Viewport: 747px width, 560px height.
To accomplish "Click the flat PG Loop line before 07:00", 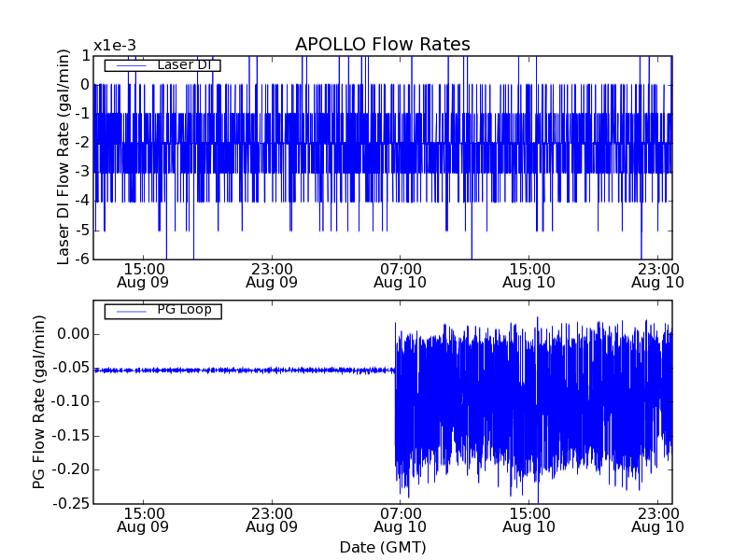I will [x=243, y=371].
